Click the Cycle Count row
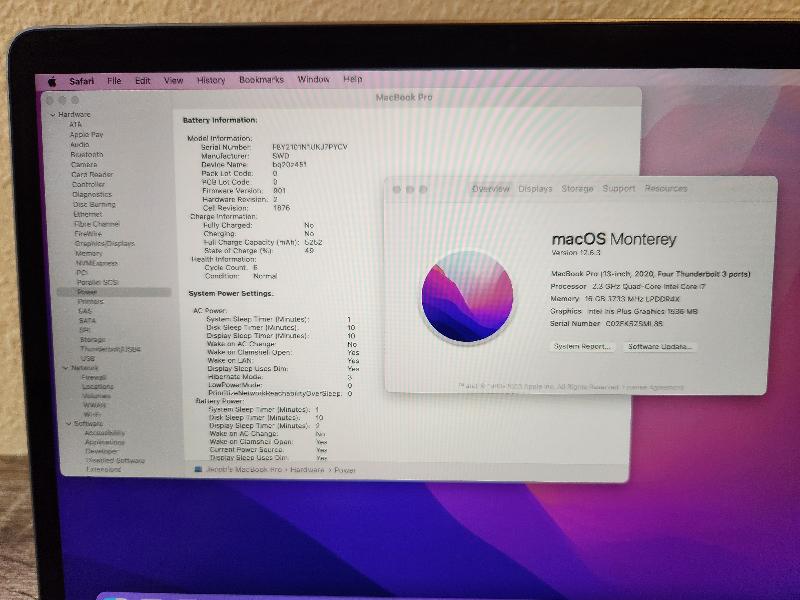 pos(231,267)
